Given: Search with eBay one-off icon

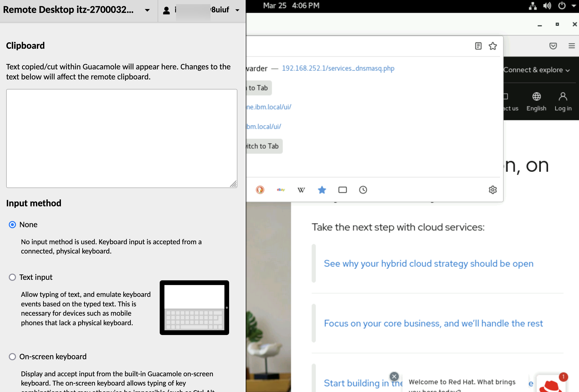Looking at the screenshot, I should tap(281, 190).
